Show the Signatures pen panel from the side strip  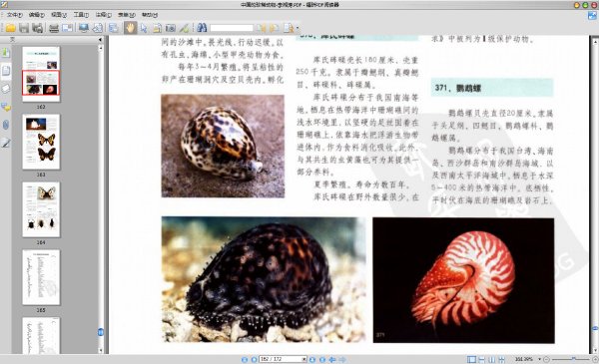tap(6, 143)
